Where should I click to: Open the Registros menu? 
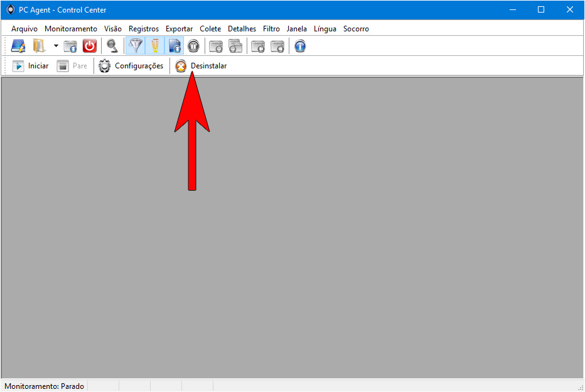click(144, 29)
